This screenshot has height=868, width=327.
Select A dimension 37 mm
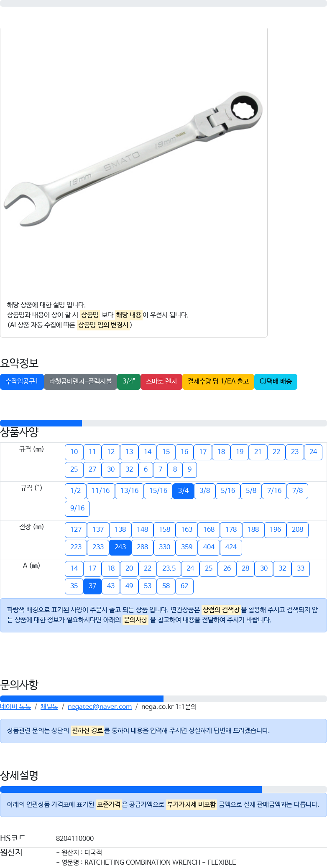tap(92, 586)
